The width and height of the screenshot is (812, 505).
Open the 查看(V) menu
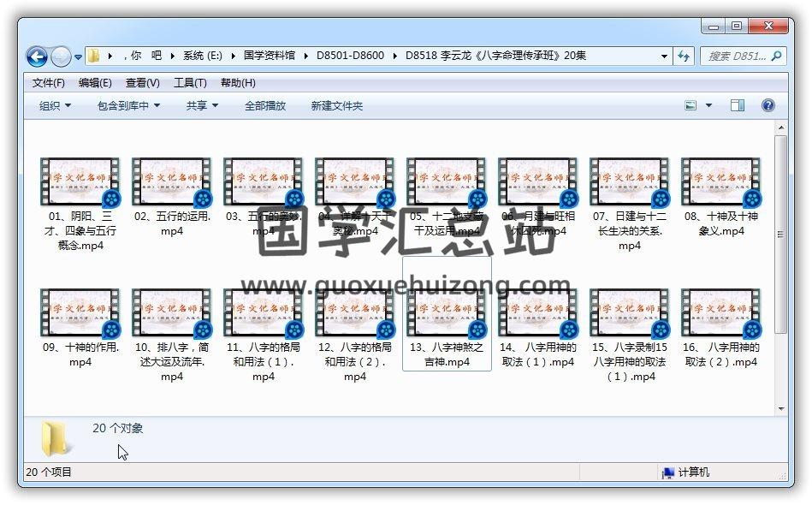pos(142,83)
